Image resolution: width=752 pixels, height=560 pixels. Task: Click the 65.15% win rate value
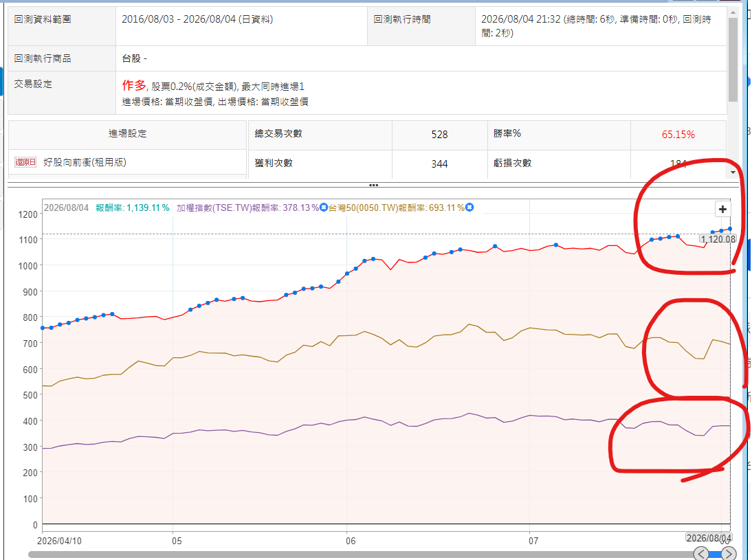click(x=678, y=135)
